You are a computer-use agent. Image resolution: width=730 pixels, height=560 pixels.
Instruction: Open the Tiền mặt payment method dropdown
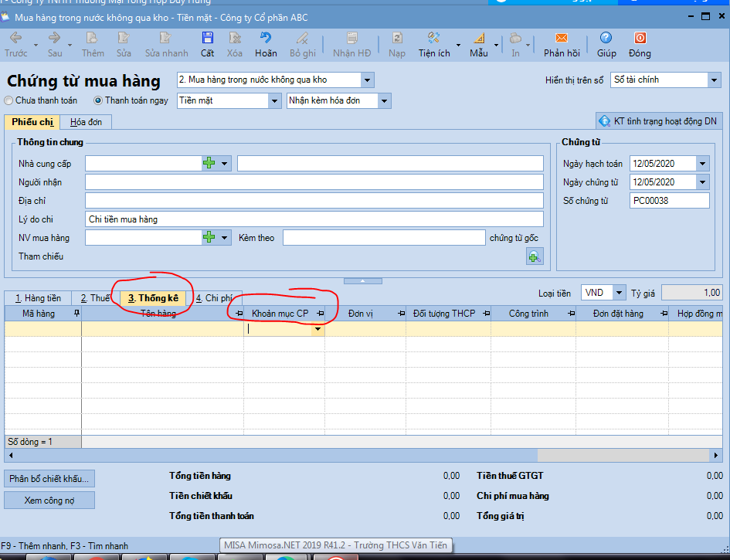(275, 100)
